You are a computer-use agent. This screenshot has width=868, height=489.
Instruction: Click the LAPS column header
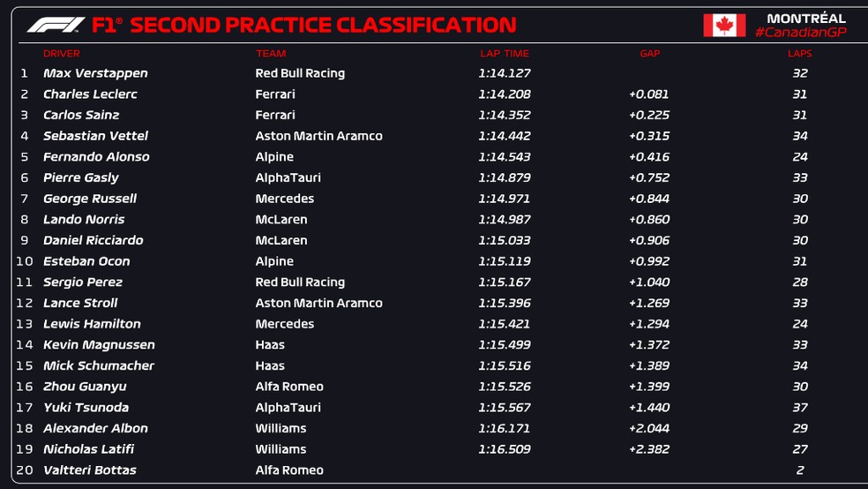pos(799,54)
